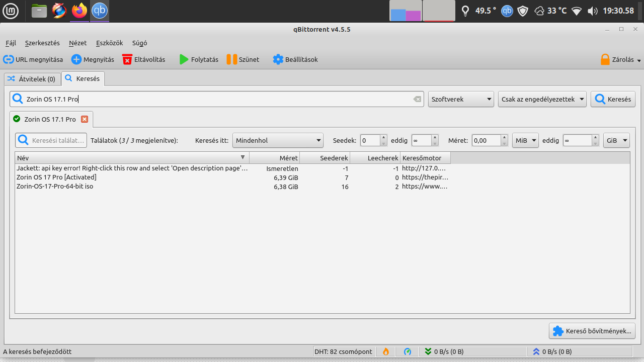Select the Zorin OS 17.1 Pro results tab
The image size is (644, 362).
51,119
